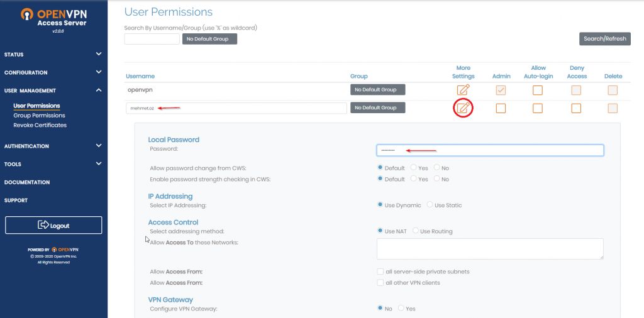Open Group dropdown for openvpn user
The image size is (644, 318).
tap(378, 90)
